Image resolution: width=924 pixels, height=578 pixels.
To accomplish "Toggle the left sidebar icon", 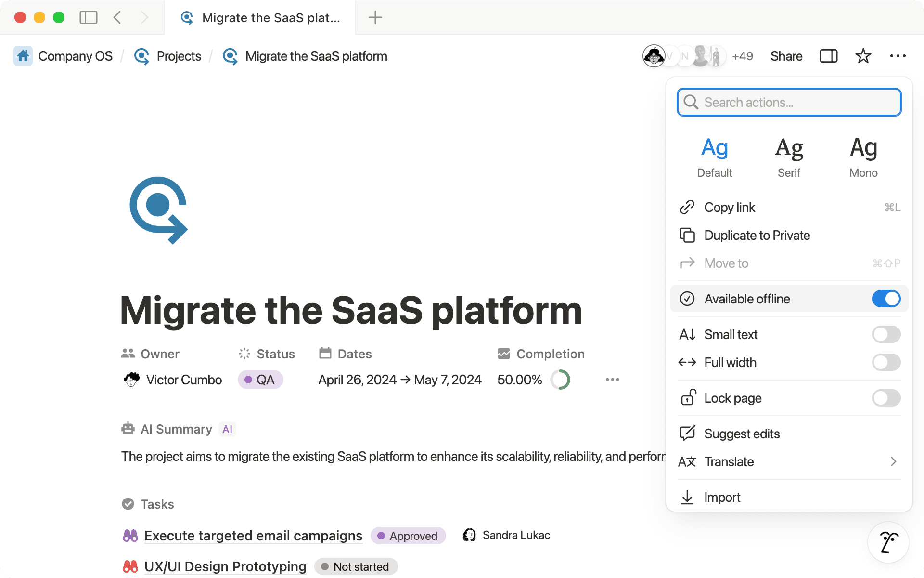I will (x=88, y=18).
